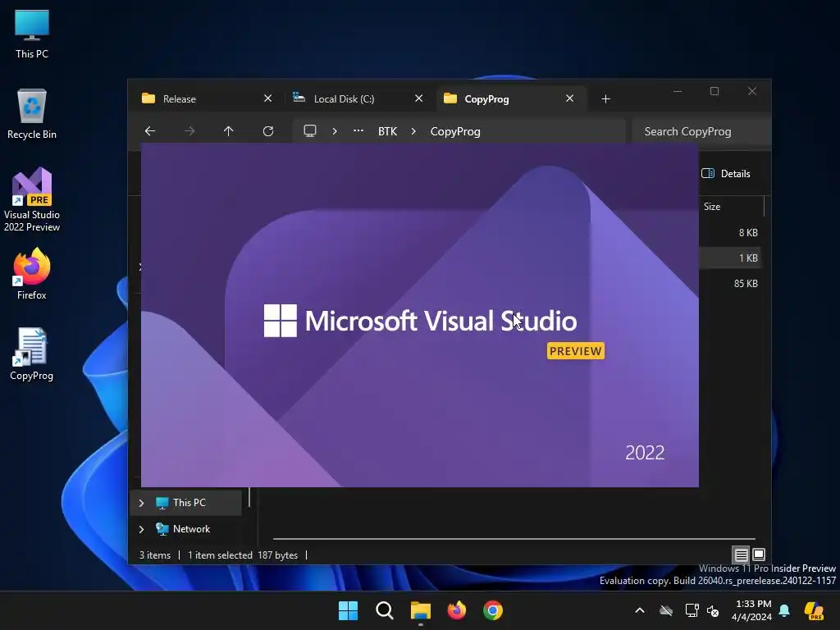The height and width of the screenshot is (630, 840).
Task: Click CopyProg in the breadcrumb path
Action: click(x=455, y=131)
